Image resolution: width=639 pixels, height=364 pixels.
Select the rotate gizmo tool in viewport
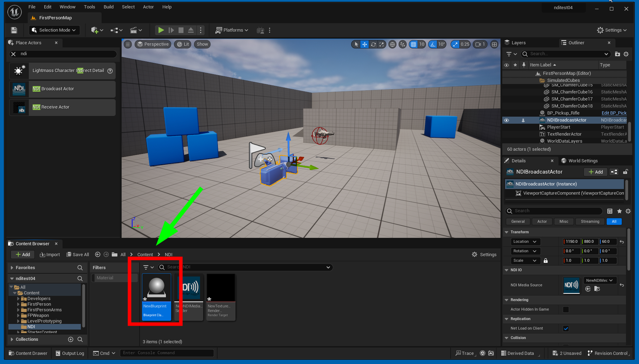click(373, 44)
